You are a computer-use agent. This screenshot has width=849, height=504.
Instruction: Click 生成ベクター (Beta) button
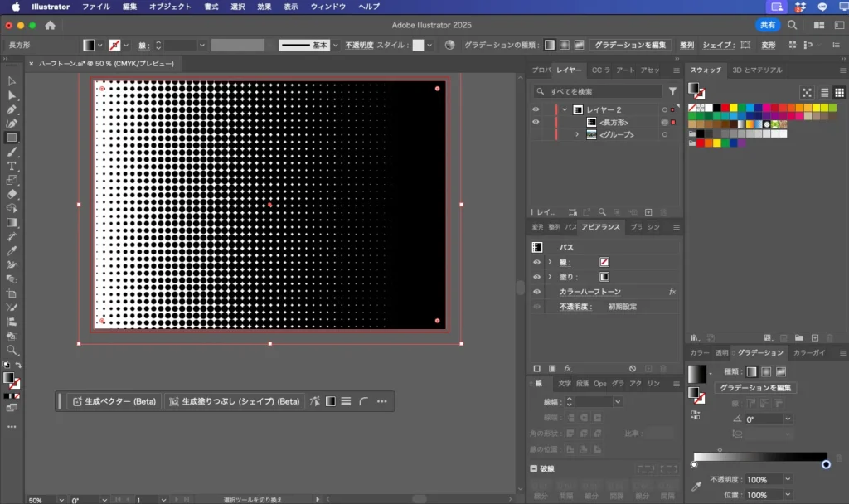click(x=114, y=401)
